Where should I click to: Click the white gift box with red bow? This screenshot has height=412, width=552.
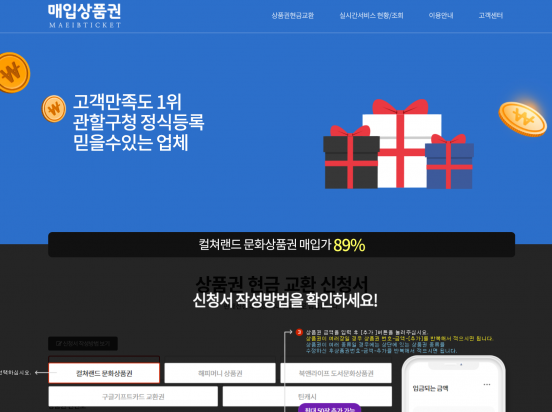[x=402, y=144]
